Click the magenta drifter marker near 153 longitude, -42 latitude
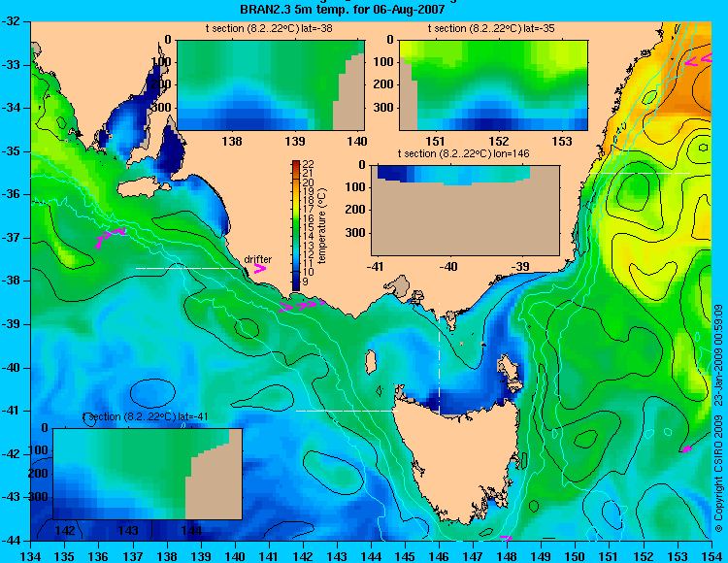 (x=686, y=448)
